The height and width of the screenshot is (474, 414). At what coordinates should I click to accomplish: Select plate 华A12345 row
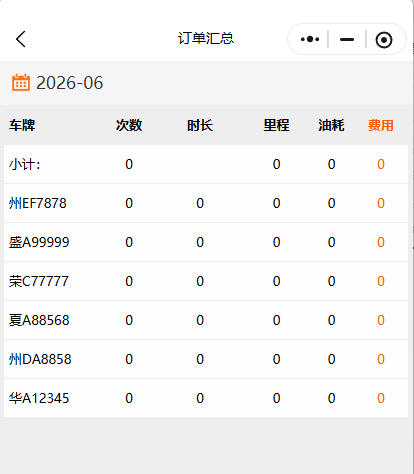coord(206,398)
